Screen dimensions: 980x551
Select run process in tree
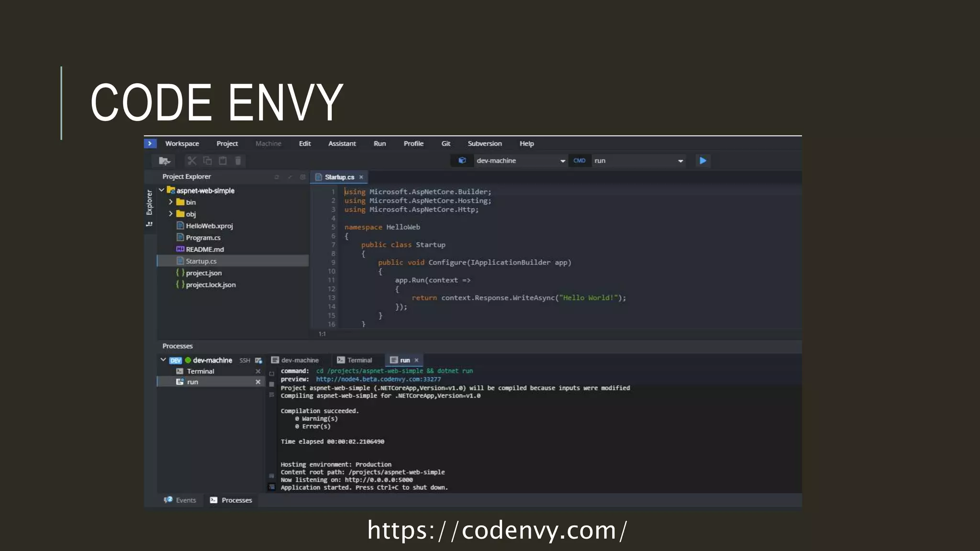(x=211, y=382)
